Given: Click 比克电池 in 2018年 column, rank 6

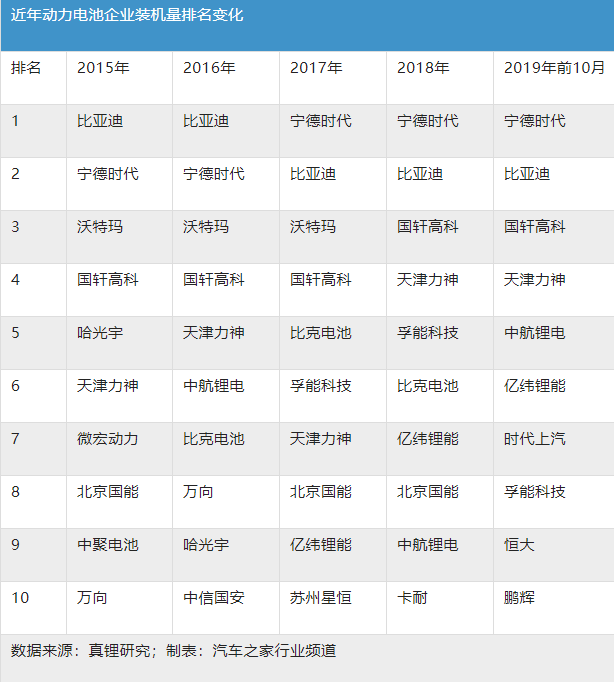Looking at the screenshot, I should point(428,386).
